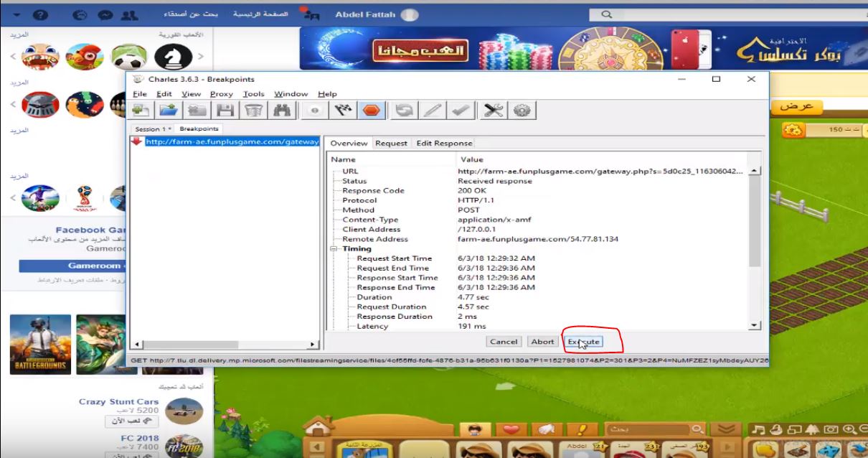Open the Edit Response tab
Image resolution: width=868 pixels, height=458 pixels.
click(x=444, y=144)
